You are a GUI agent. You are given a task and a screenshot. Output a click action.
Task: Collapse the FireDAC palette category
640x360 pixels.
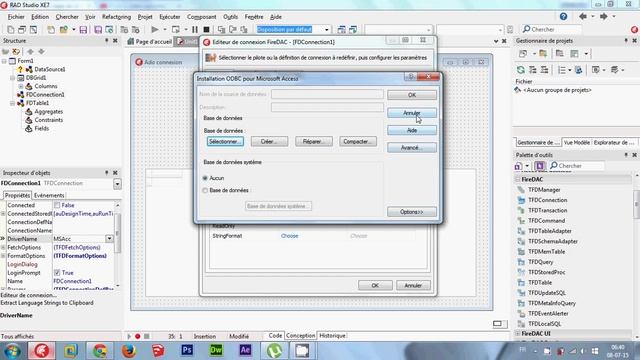tap(518, 179)
